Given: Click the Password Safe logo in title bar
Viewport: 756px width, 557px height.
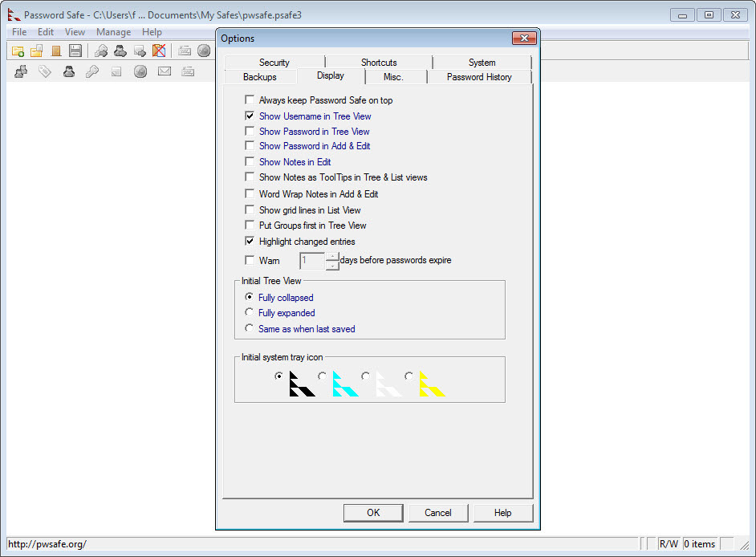Looking at the screenshot, I should 14,15.
